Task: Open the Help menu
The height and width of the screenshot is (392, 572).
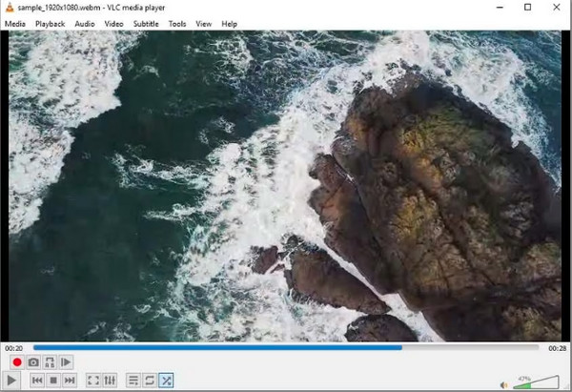Action: point(229,24)
